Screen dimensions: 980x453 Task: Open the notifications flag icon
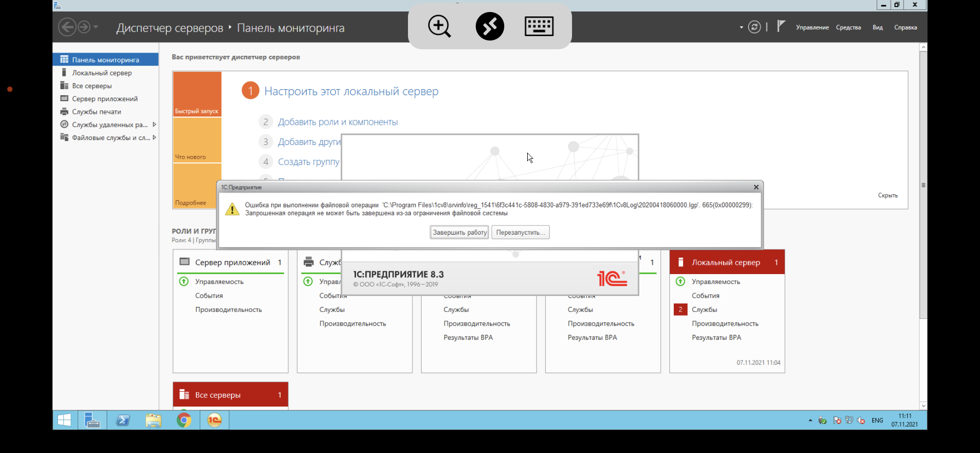[x=781, y=26]
